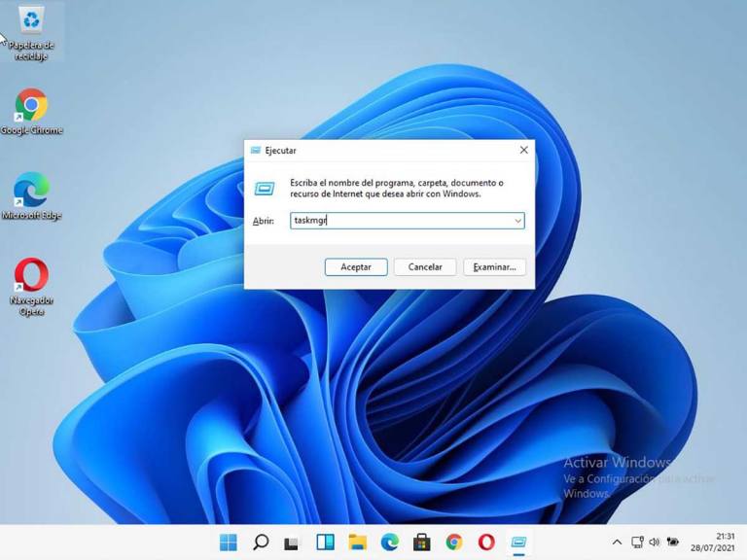Image resolution: width=747 pixels, height=560 pixels.
Task: Click Aceptar in Ejecutar dialog
Action: (x=356, y=267)
